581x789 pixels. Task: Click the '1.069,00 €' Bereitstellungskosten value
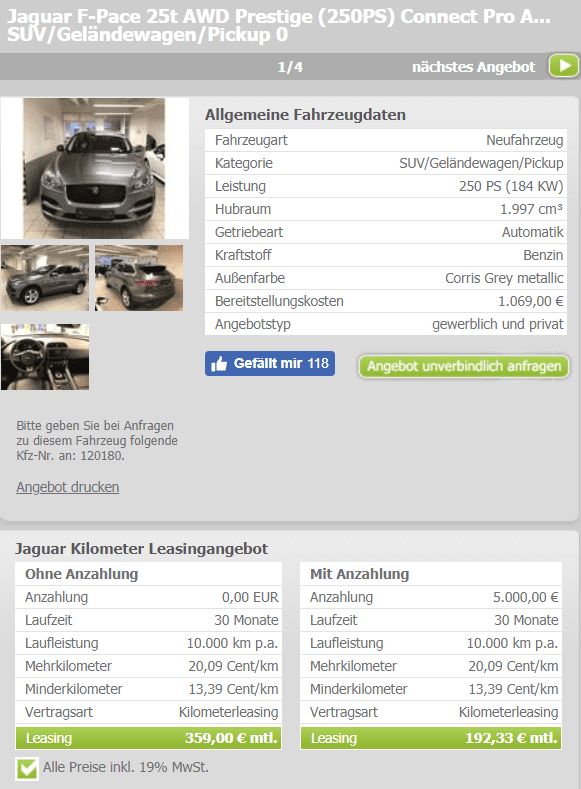[x=531, y=301]
